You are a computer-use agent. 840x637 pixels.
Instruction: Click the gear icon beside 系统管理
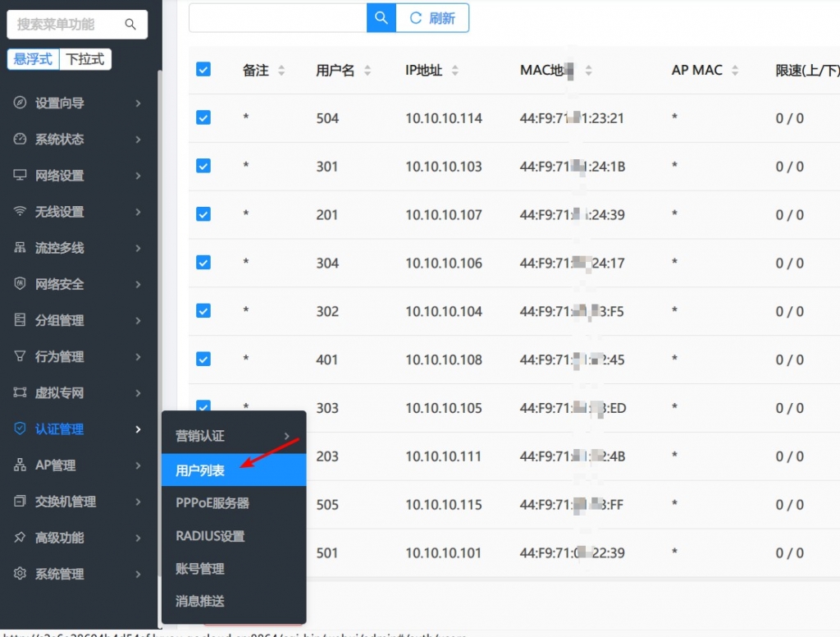(x=21, y=574)
